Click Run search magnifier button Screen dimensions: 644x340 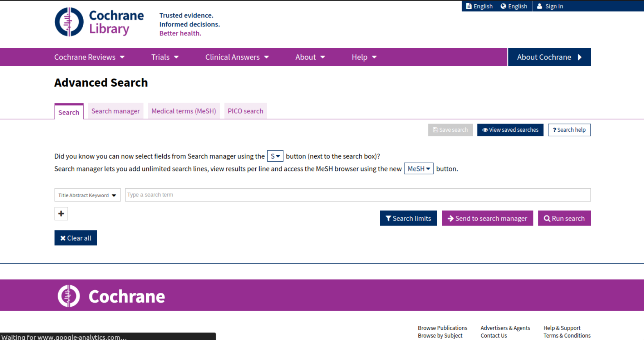(x=564, y=218)
